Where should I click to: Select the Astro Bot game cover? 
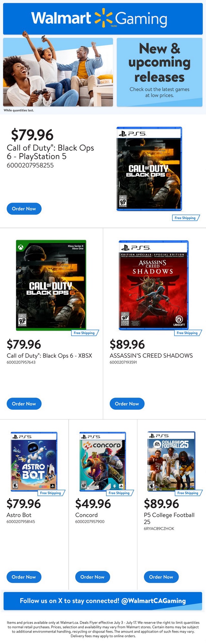point(34,461)
